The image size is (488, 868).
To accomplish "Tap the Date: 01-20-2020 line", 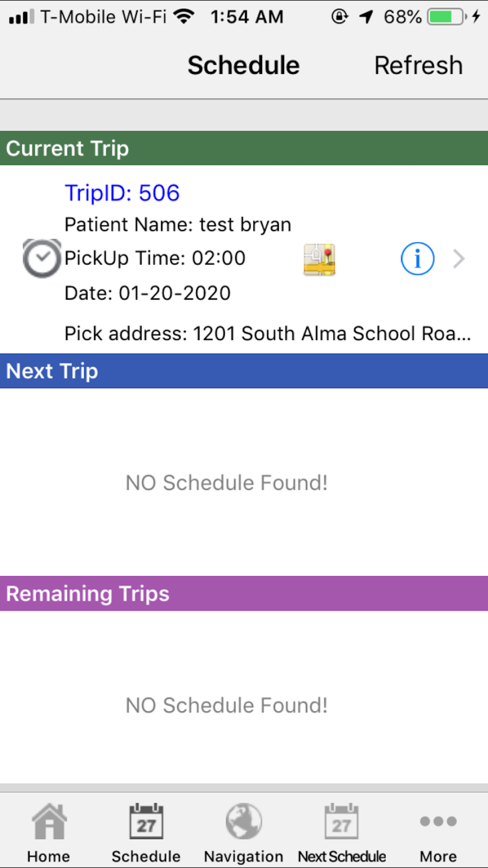I will coord(147,293).
